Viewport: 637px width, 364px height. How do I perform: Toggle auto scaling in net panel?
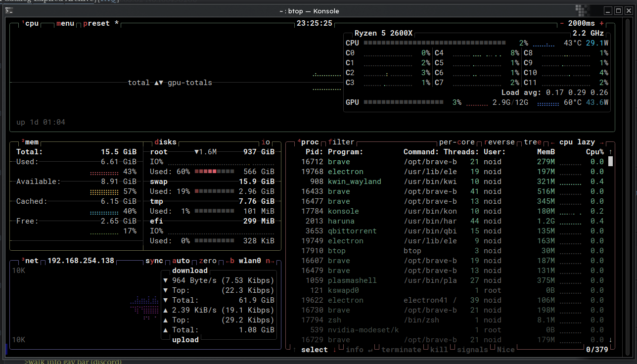point(181,261)
